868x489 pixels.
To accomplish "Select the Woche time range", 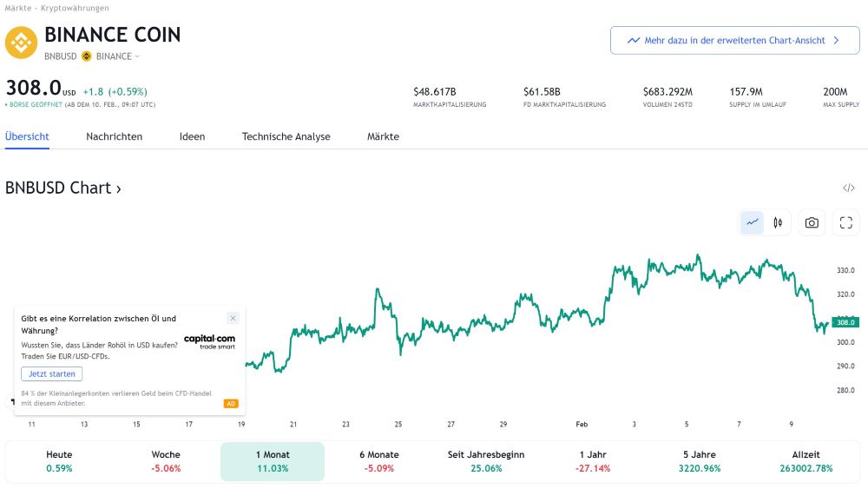I will click(x=166, y=461).
